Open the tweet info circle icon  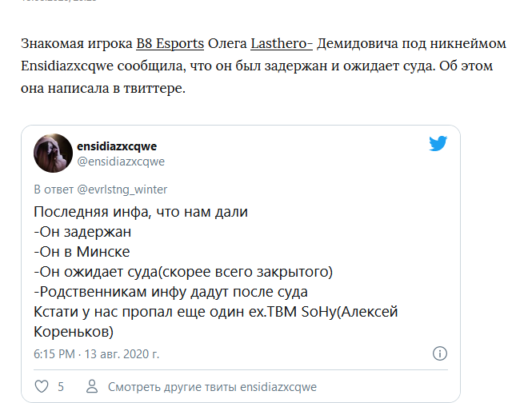439,353
